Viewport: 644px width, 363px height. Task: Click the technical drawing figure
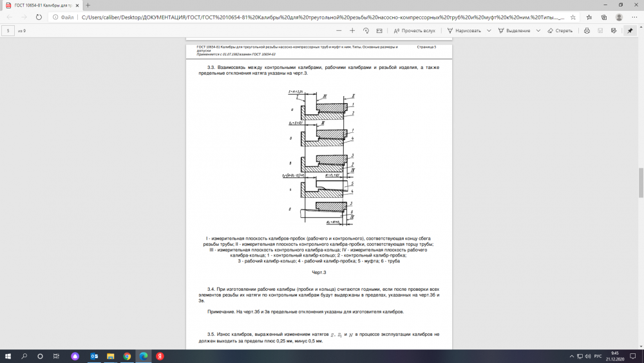point(319,157)
